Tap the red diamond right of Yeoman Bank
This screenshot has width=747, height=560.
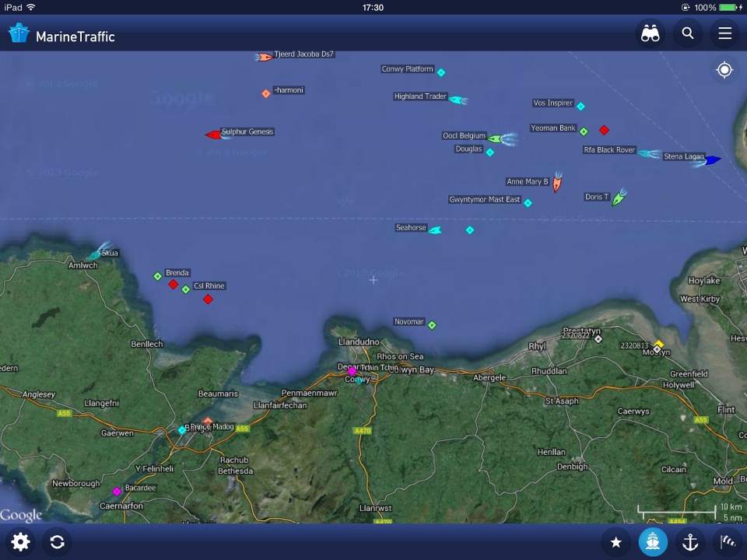(604, 130)
